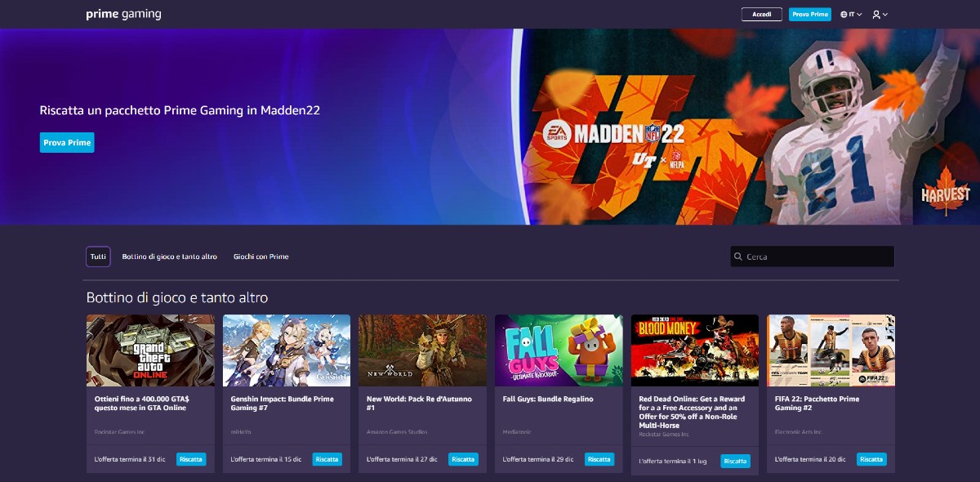Switch to Giochi con Prime tab
Image resolution: width=980 pixels, height=482 pixels.
point(261,257)
